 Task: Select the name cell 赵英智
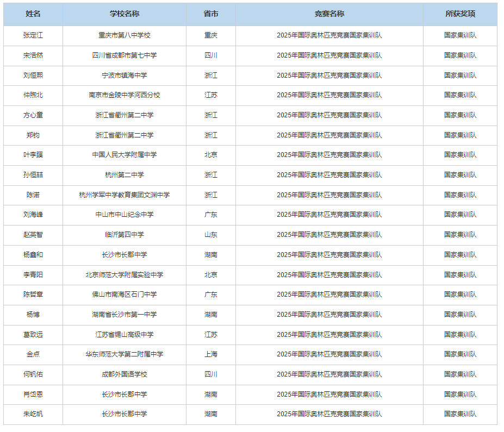[x=33, y=235]
